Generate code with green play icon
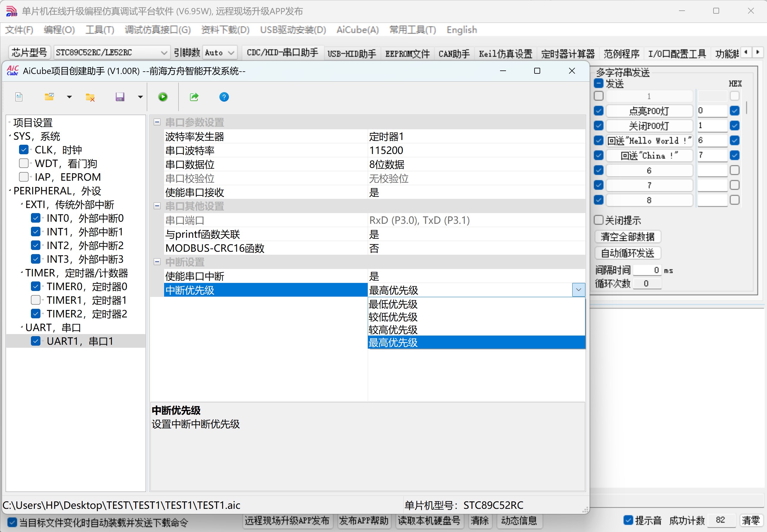Screen dimensions: 767x532 163,97
